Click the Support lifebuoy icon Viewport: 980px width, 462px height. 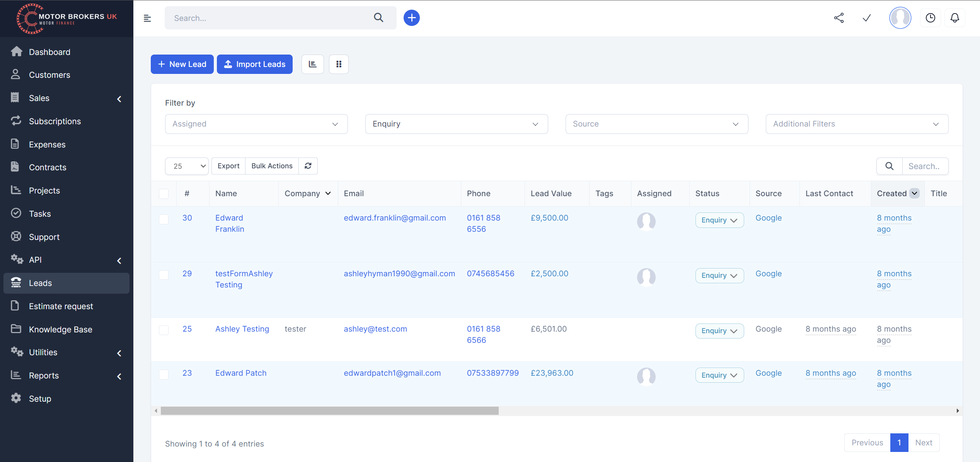point(16,236)
